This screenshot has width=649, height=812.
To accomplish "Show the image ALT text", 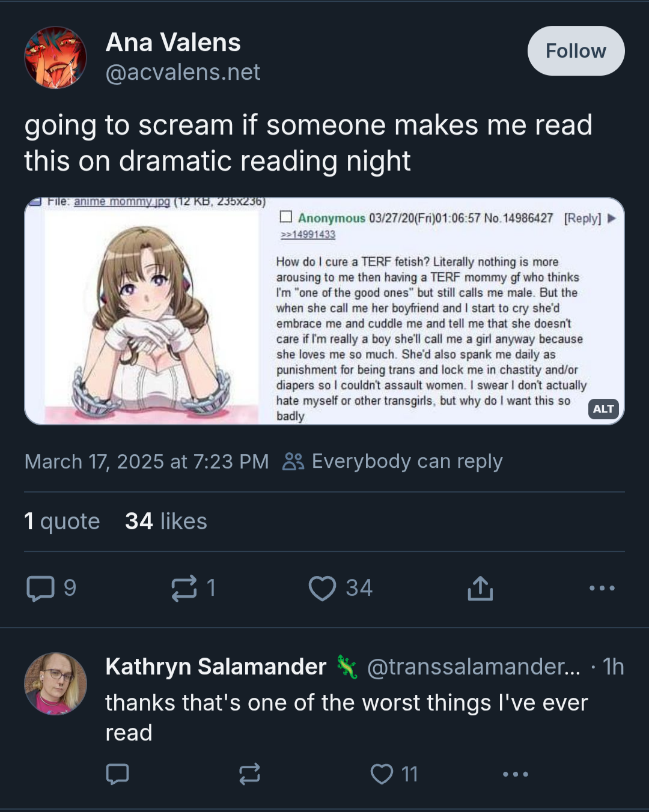I will click(603, 409).
